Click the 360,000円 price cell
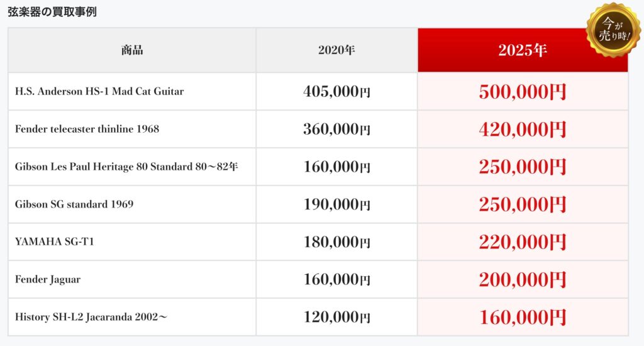The image size is (644, 346). 337,129
